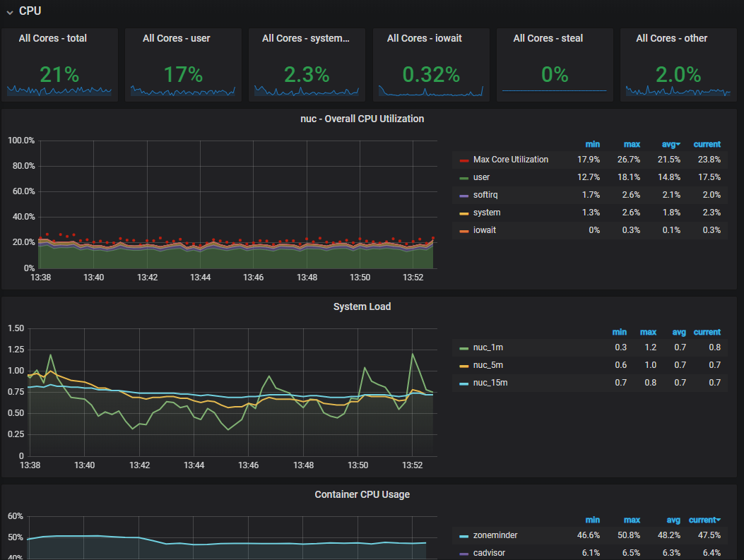The image size is (744, 560).
Task: Sort CPU Utilization legend by max
Action: click(632, 144)
